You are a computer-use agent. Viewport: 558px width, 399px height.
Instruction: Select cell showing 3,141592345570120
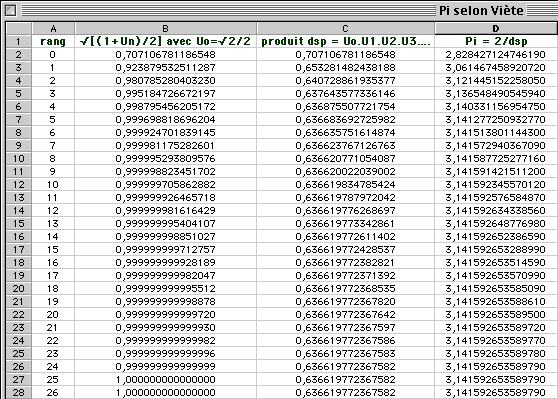496,184
